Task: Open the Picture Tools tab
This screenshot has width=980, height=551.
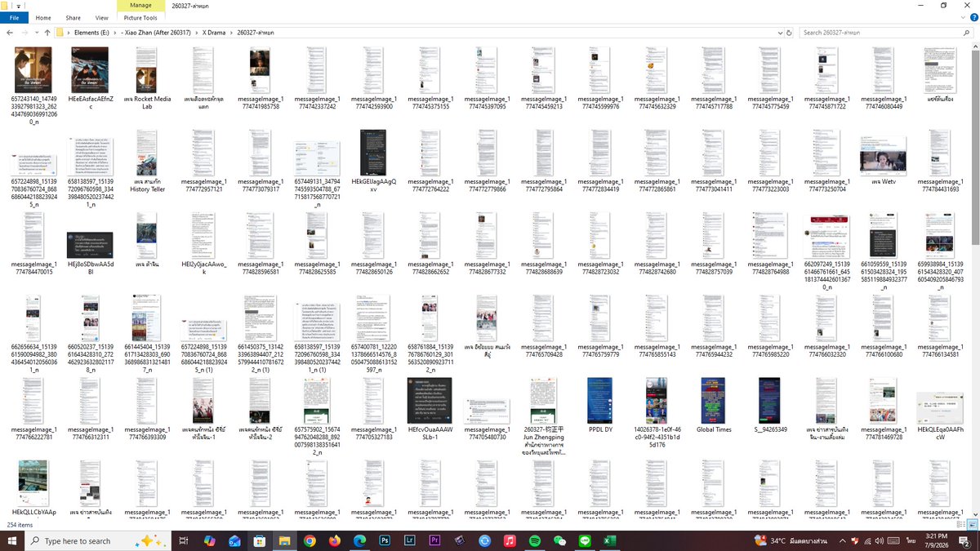Action: point(140,17)
